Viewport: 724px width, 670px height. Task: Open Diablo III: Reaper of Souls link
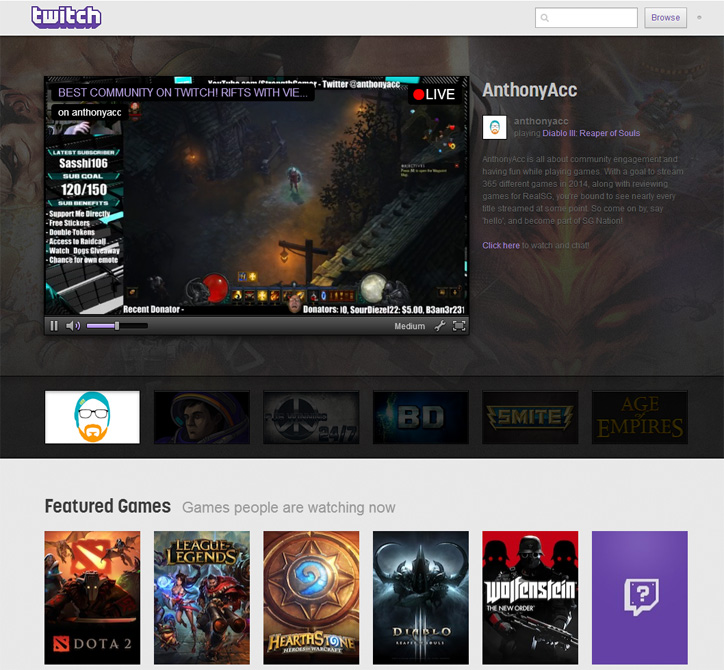(591, 133)
